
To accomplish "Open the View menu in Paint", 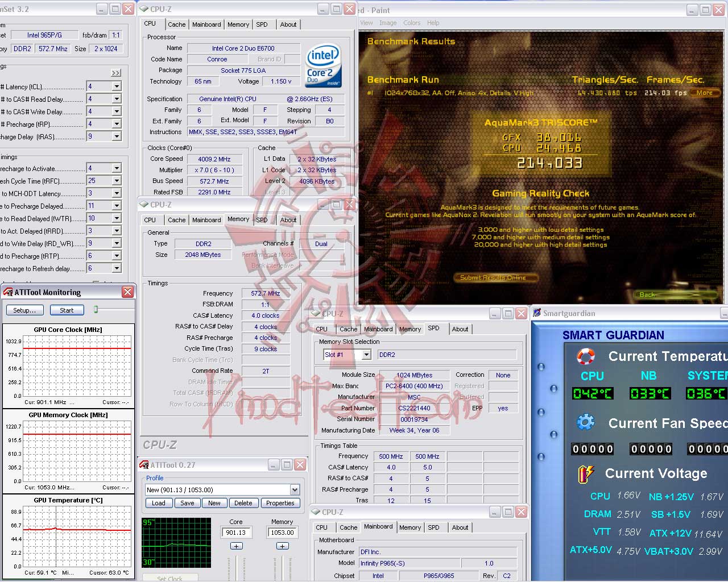I will point(367,23).
